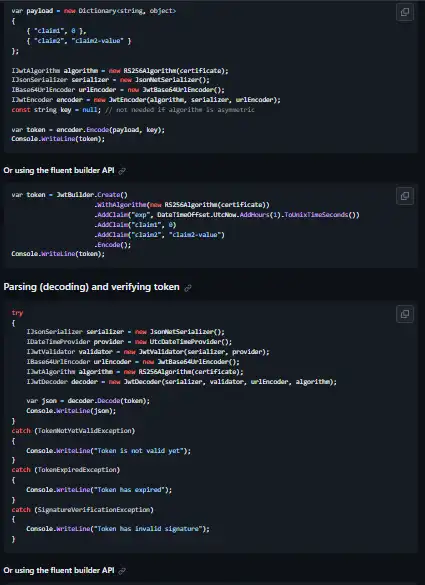Click 'IDateTimeProvider provider = new UtcDateTimeProvider();'
The image size is (425, 585).
(x=129, y=342)
